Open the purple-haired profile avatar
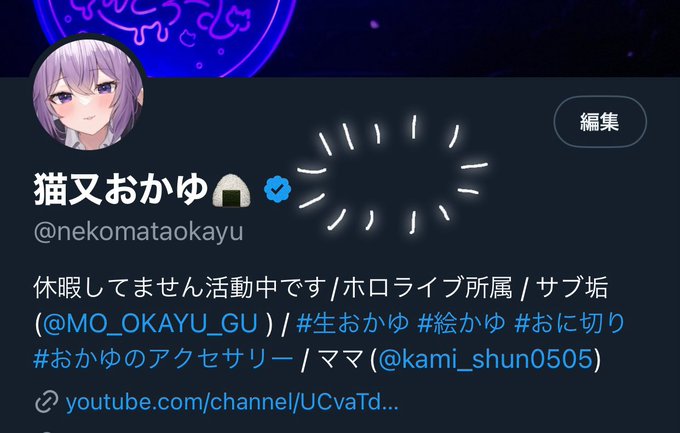 pos(88,94)
